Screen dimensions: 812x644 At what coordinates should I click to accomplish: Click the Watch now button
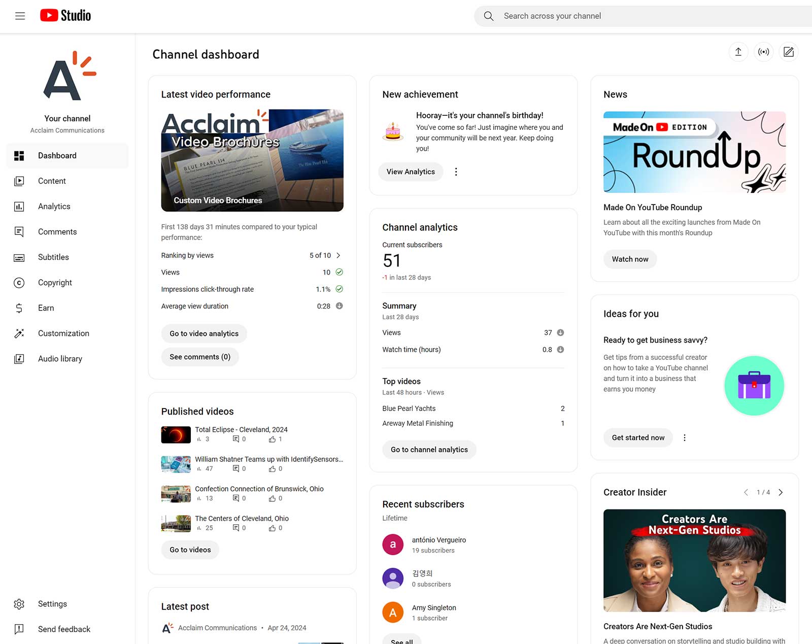630,259
